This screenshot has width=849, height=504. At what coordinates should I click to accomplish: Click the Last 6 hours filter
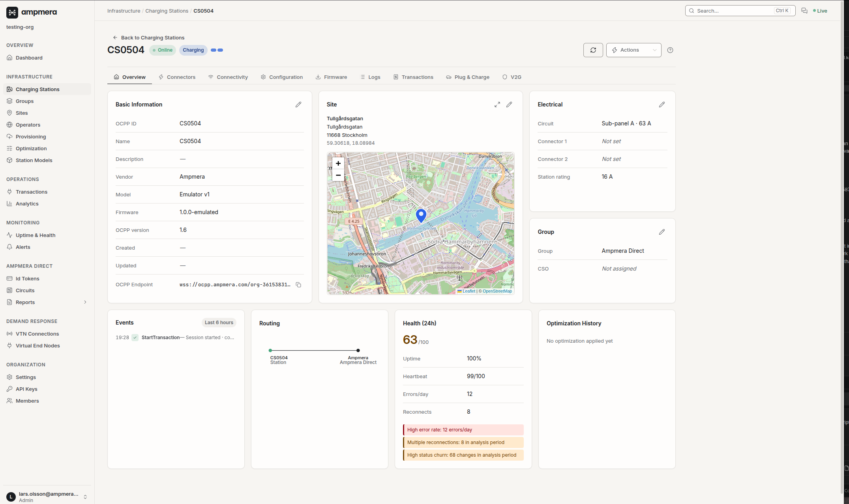tap(219, 323)
